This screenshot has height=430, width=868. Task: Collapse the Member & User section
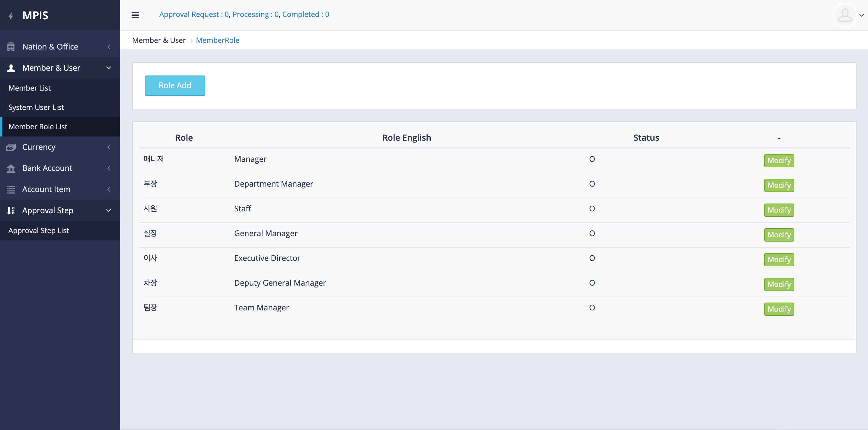tap(108, 68)
